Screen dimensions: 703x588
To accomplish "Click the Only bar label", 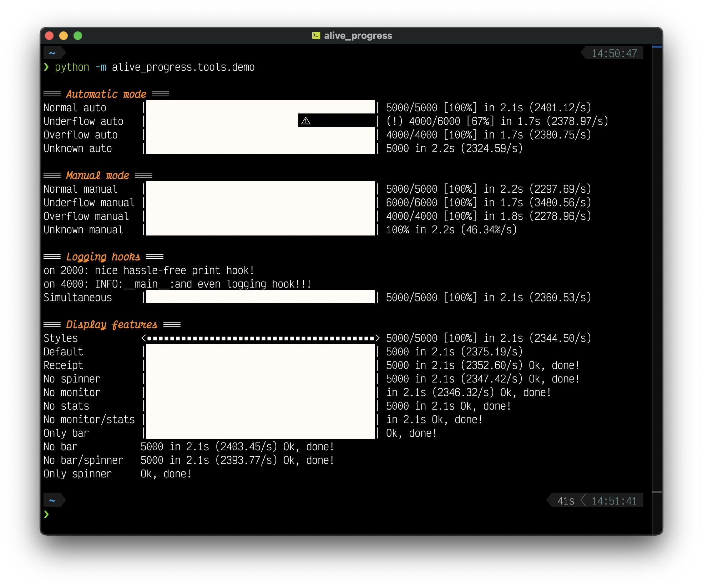I will tap(66, 433).
